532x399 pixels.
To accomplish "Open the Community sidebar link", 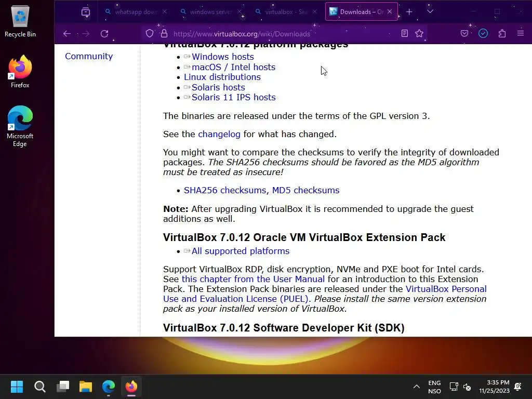I will [x=89, y=56].
